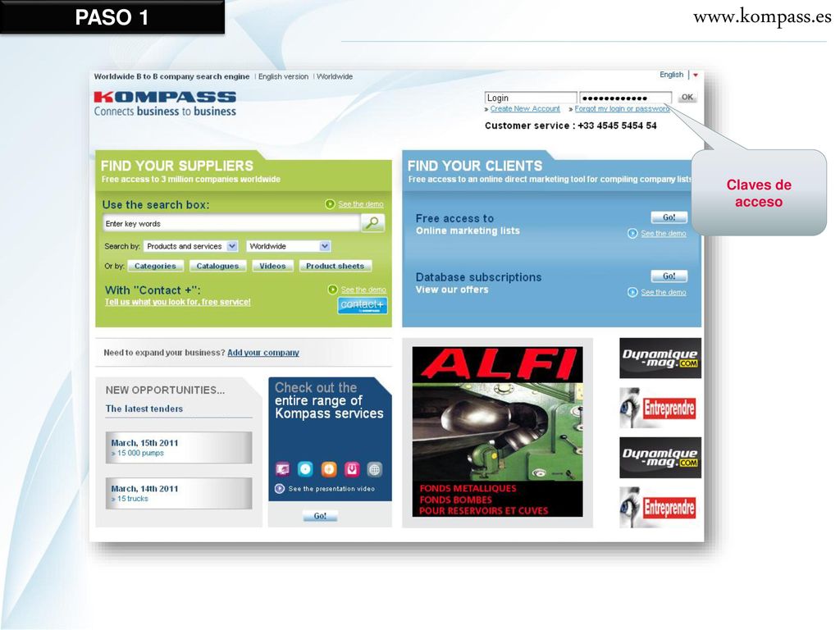Screen dimensions: 840x630
Task: Select English version in the top bar
Action: (x=283, y=76)
